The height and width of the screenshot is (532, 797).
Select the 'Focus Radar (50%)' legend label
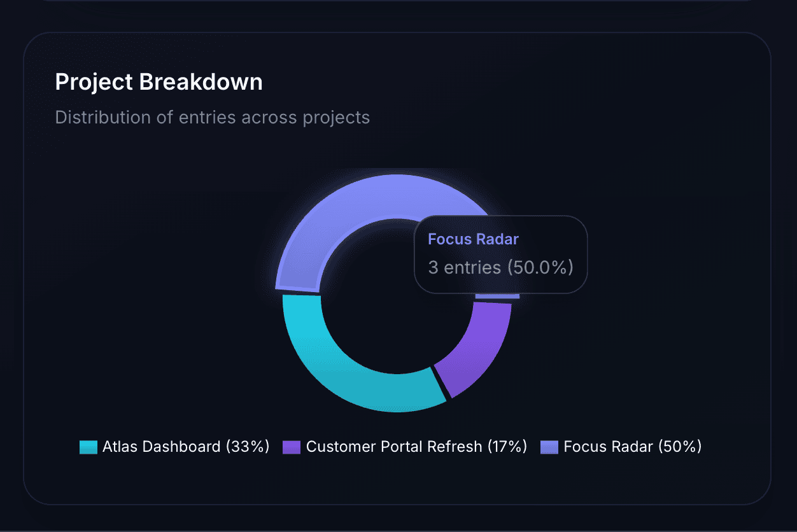click(631, 446)
